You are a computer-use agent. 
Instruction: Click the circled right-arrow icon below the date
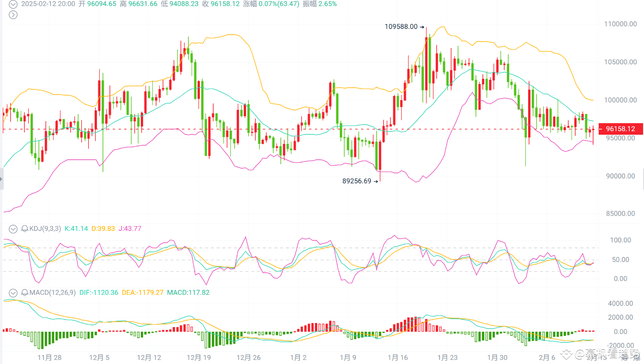coord(13,15)
